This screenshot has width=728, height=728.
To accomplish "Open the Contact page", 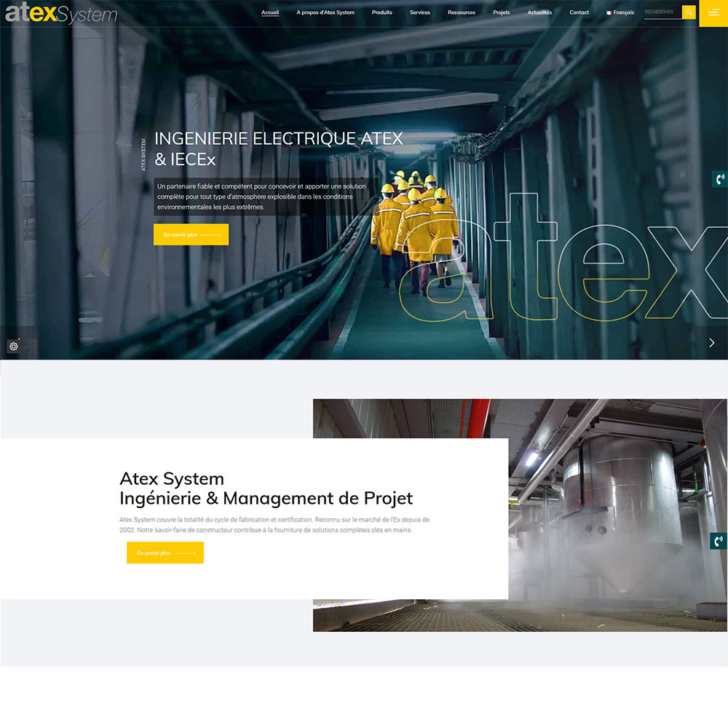I will 579,12.
